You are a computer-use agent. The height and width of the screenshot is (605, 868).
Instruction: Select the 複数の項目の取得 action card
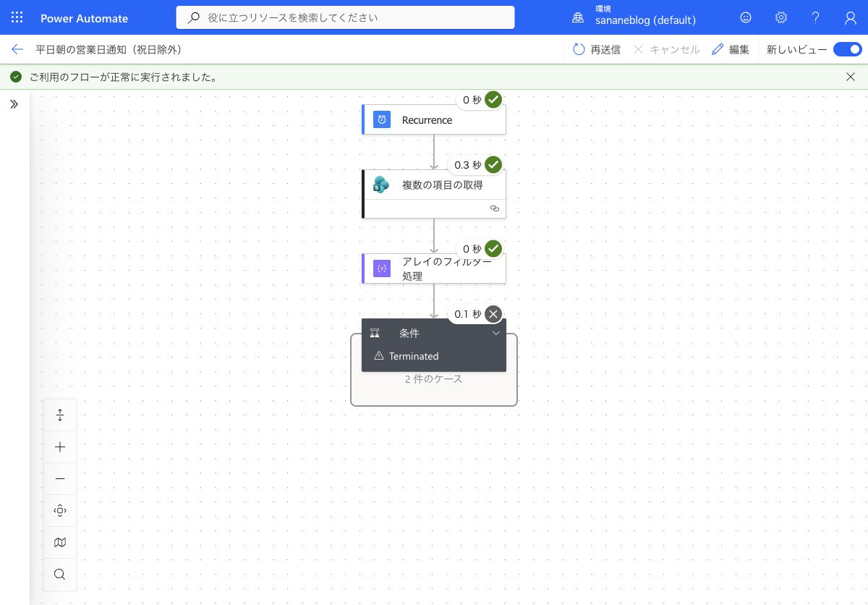pos(434,193)
